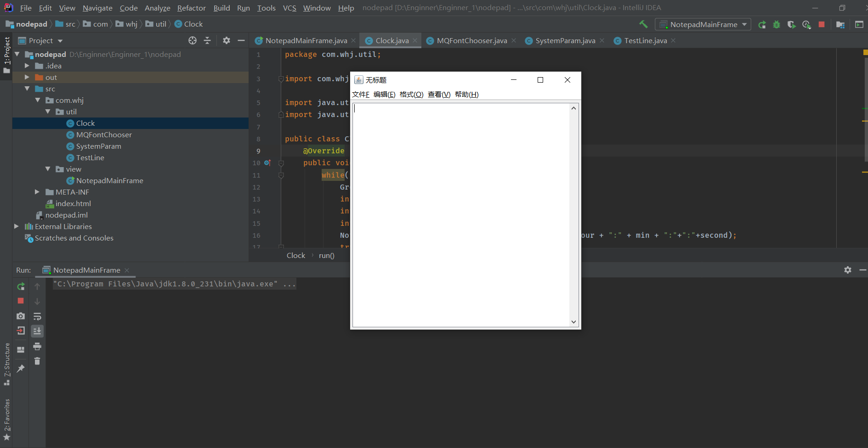Select nodepad.iml file in tree

(x=66, y=215)
